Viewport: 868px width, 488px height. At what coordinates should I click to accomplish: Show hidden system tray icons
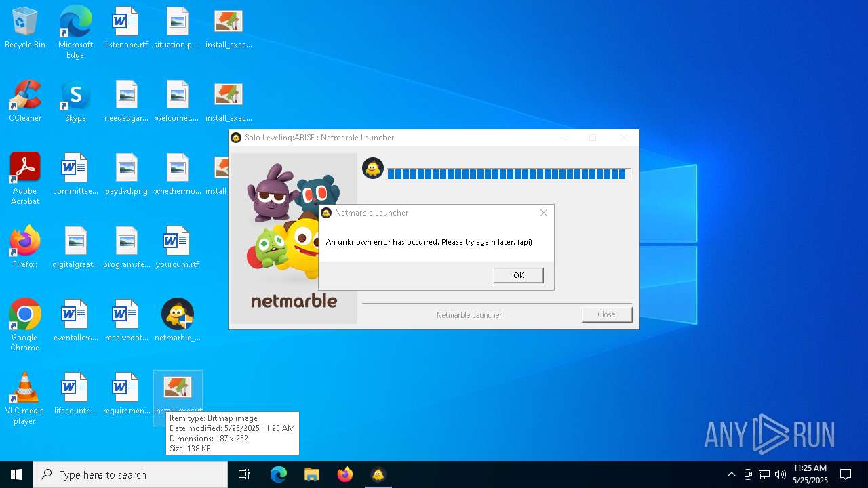(x=731, y=474)
